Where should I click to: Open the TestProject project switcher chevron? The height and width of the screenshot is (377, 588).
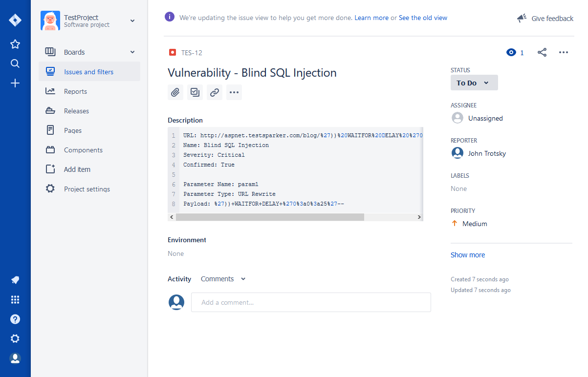point(132,21)
